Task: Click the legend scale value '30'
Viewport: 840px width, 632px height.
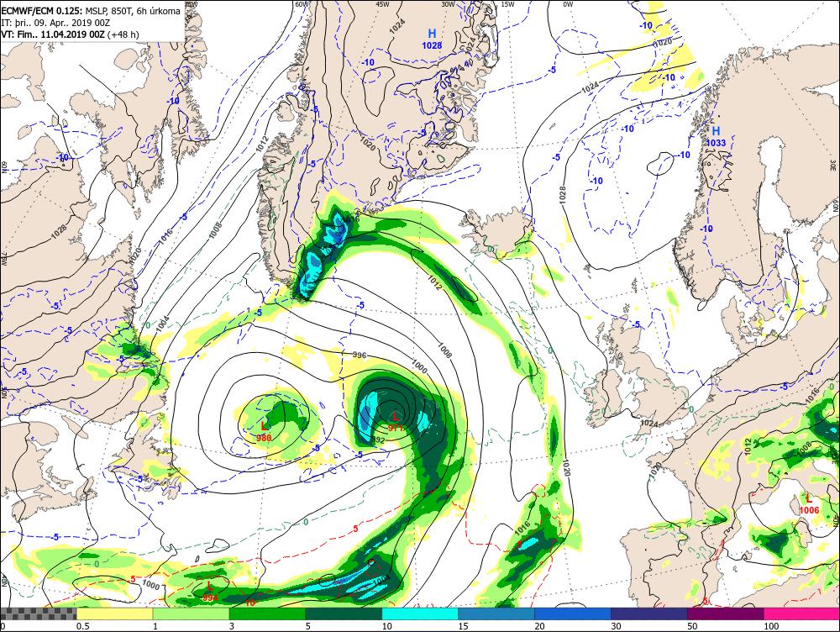Action: tap(616, 626)
